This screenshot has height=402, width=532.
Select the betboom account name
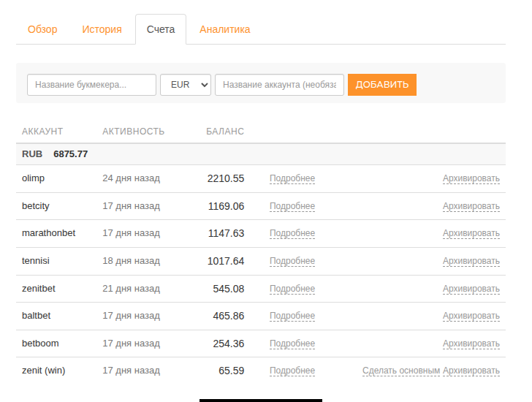pyautogui.click(x=40, y=344)
